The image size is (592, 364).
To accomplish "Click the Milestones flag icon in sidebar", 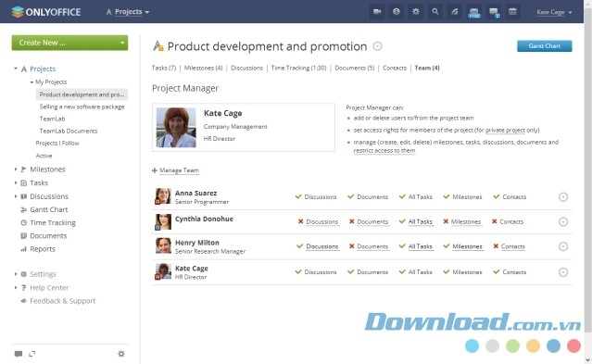I will [x=23, y=169].
